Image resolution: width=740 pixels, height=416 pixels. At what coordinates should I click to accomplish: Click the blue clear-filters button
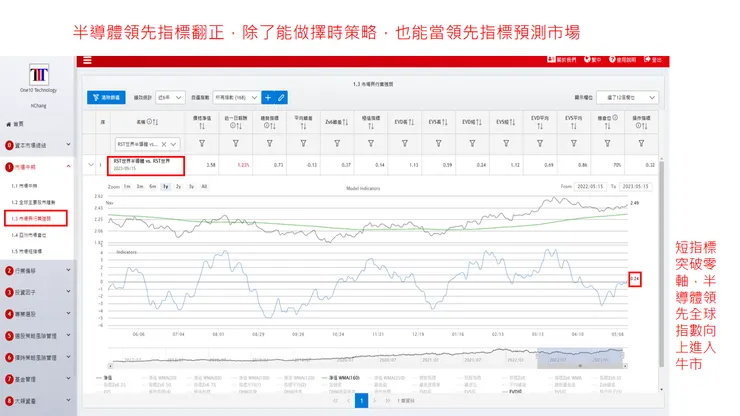coord(106,97)
